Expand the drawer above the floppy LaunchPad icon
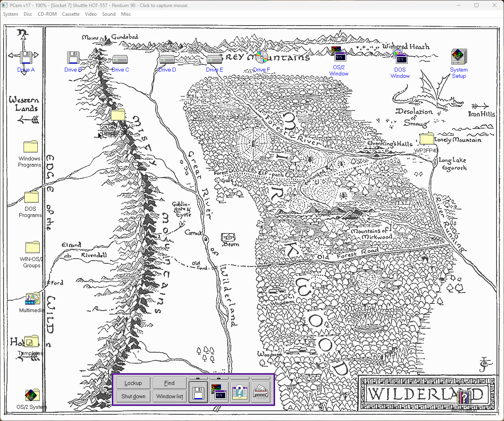The image size is (504, 421). 198,378
